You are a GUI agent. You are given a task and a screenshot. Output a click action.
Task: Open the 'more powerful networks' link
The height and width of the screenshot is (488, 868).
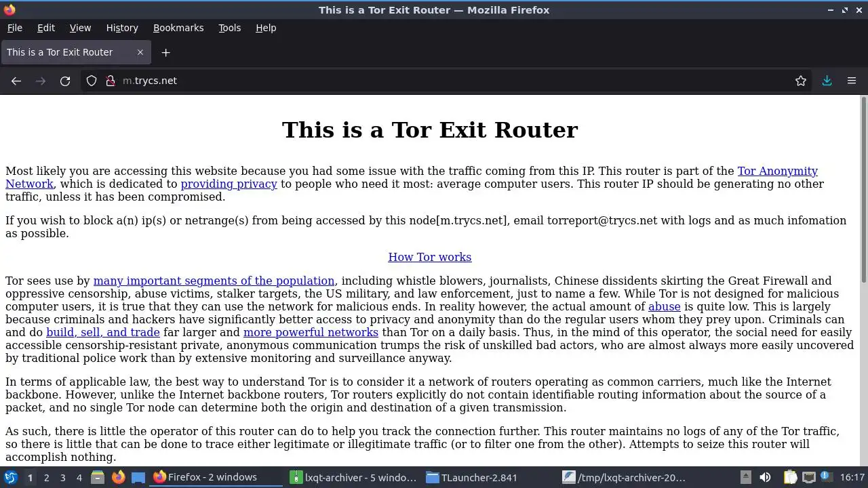point(311,332)
